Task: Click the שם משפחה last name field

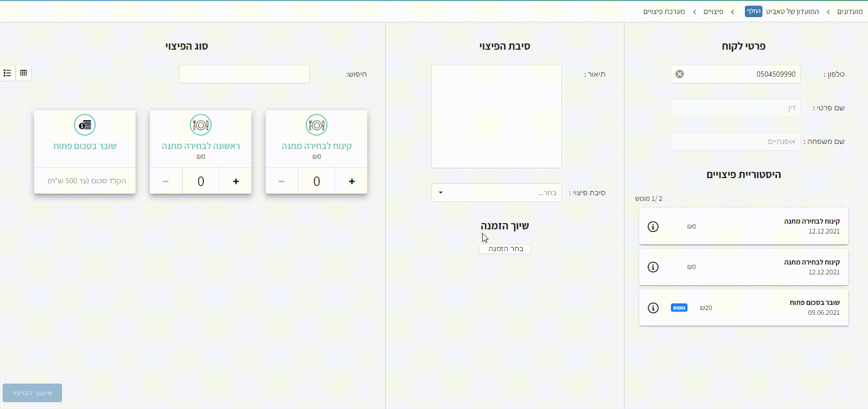Action: click(736, 141)
